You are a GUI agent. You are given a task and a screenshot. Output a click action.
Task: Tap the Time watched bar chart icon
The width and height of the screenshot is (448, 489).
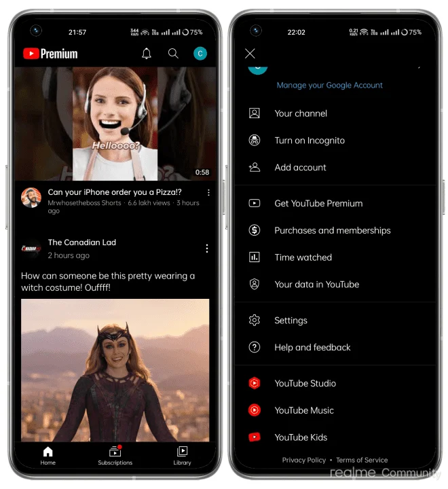pyautogui.click(x=255, y=257)
